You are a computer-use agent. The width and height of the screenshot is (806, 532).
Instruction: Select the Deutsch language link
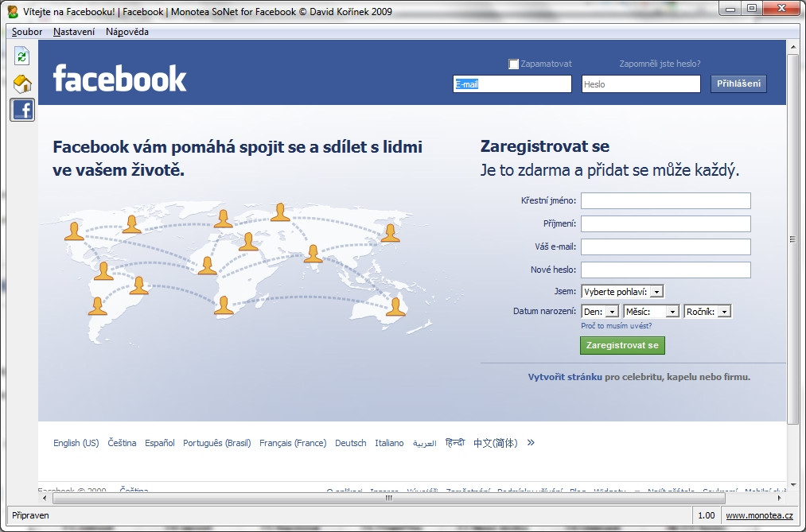[x=351, y=443]
